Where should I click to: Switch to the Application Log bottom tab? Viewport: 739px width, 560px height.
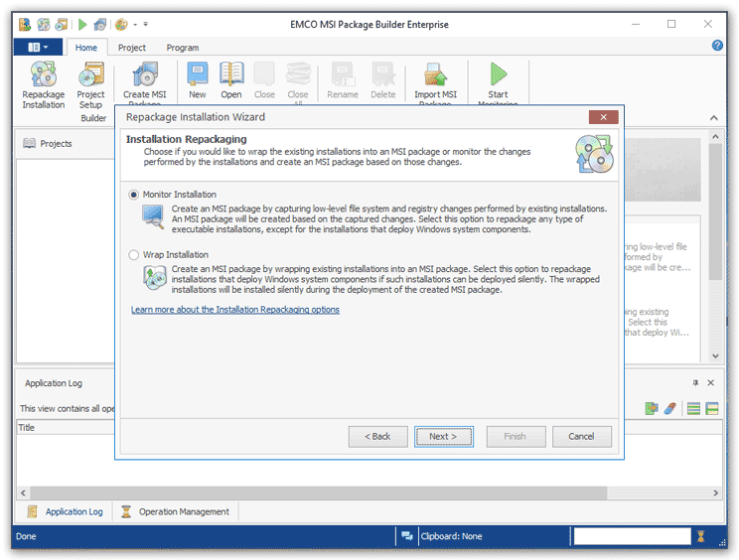(65, 511)
